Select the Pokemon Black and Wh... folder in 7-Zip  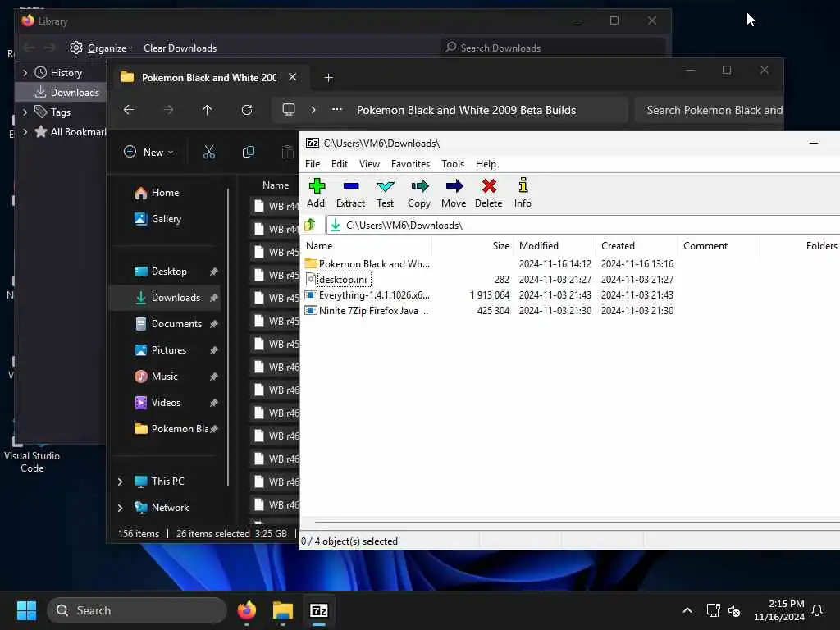point(367,263)
